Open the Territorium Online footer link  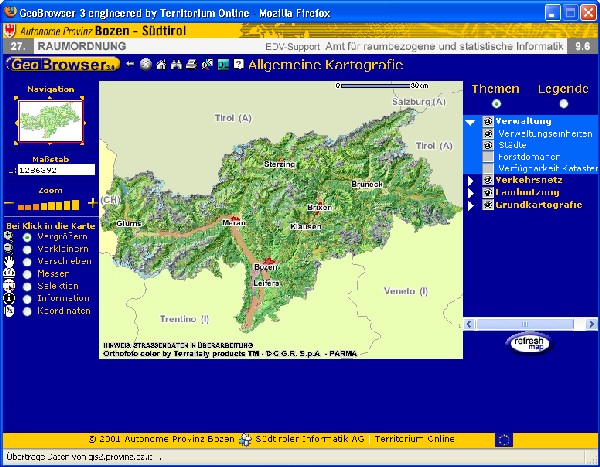coord(414,439)
